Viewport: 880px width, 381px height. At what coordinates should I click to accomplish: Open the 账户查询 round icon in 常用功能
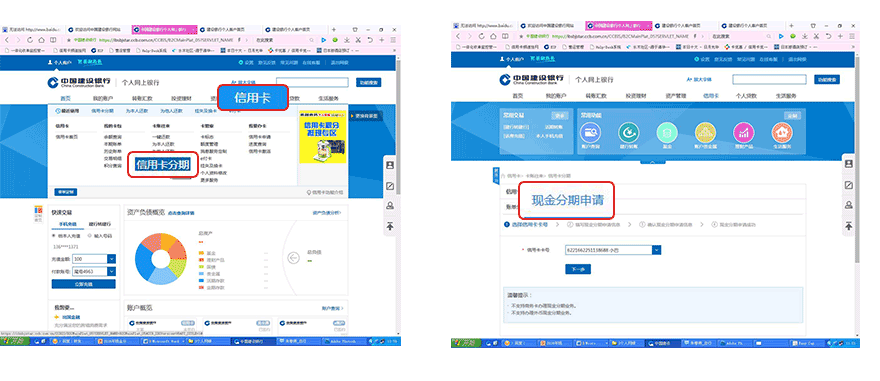click(591, 133)
